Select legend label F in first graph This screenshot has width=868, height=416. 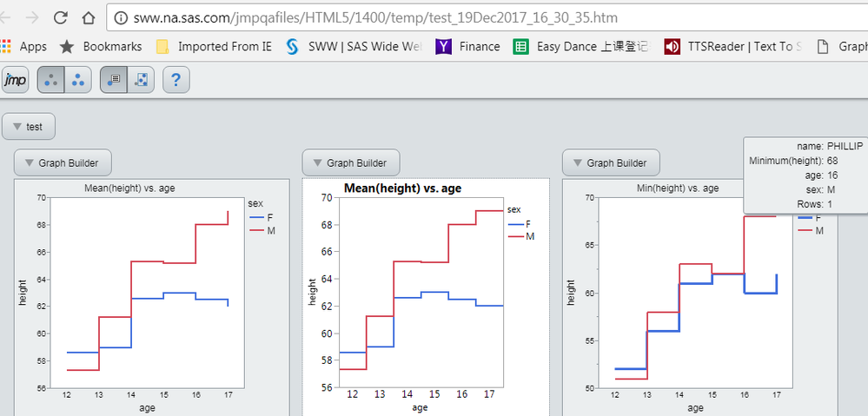270,217
